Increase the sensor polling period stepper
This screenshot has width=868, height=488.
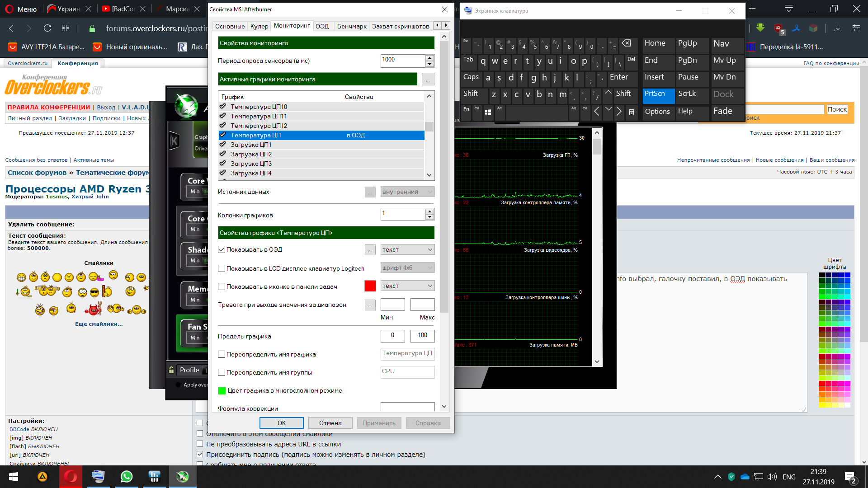pyautogui.click(x=429, y=58)
